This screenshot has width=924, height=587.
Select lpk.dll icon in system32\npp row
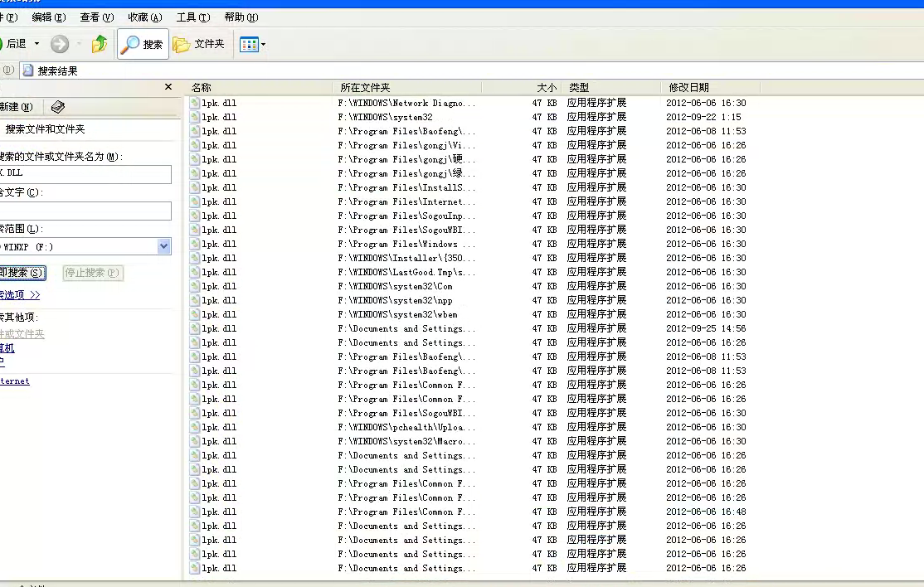[195, 301]
